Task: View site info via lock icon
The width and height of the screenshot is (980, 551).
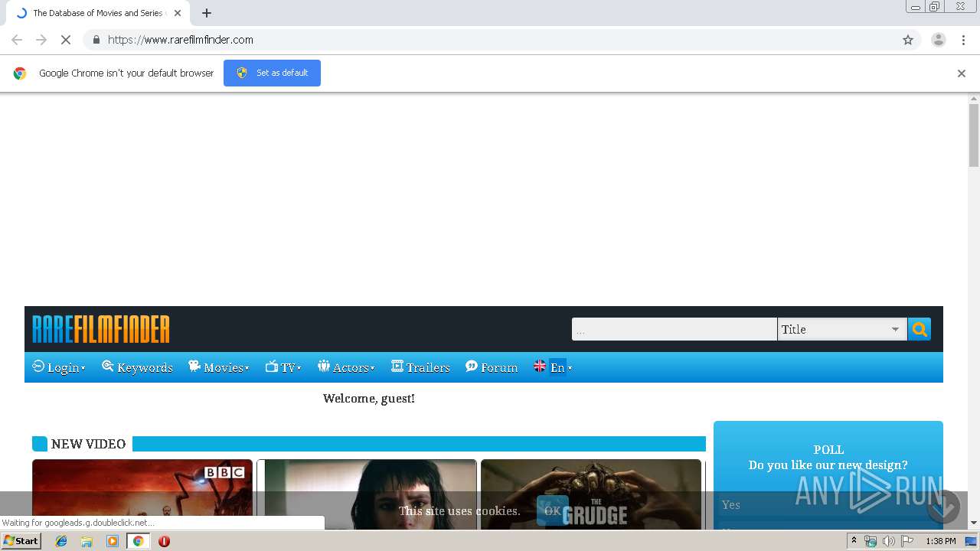Action: click(96, 40)
